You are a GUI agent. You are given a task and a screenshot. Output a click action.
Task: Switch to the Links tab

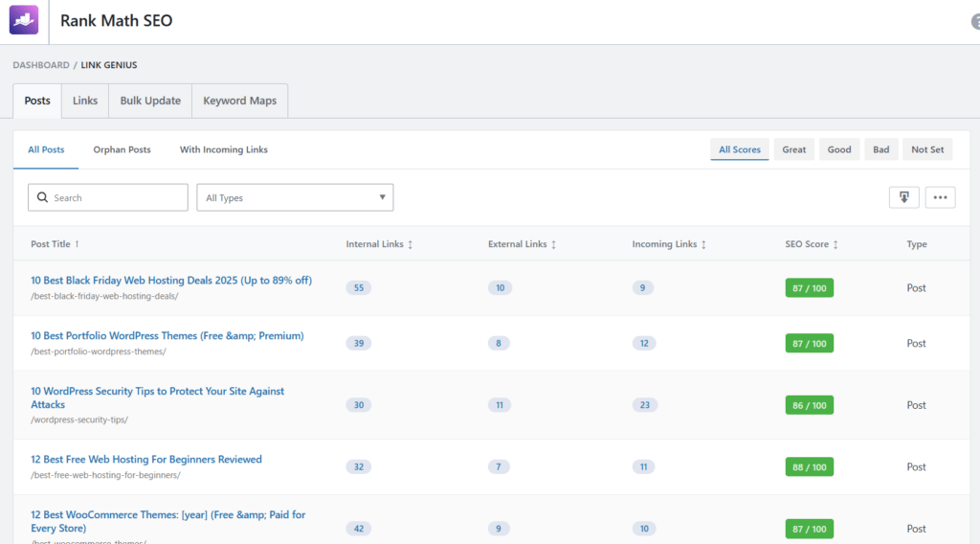(x=85, y=101)
